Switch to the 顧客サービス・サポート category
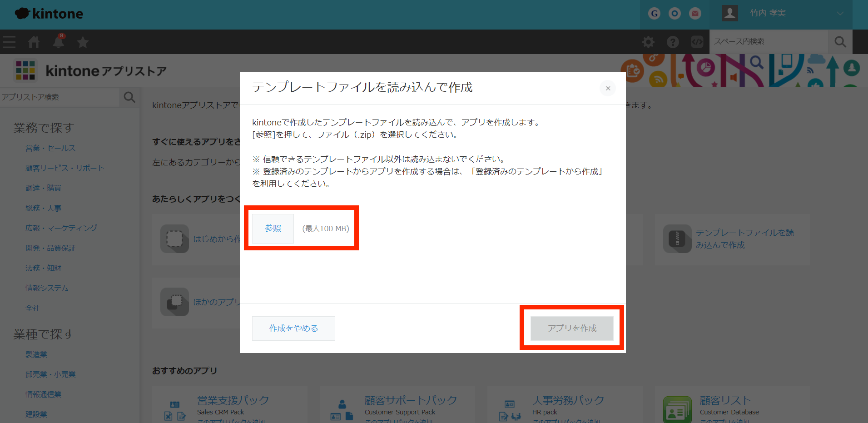This screenshot has width=868, height=423. coord(65,168)
